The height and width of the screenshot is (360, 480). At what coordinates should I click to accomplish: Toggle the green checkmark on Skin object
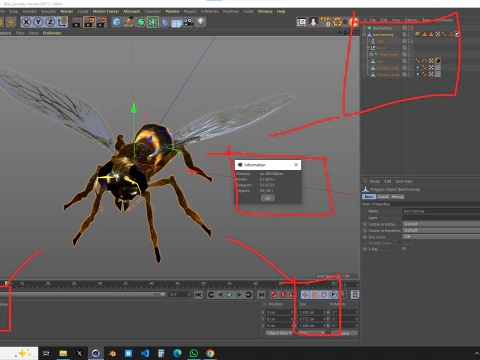(x=412, y=41)
